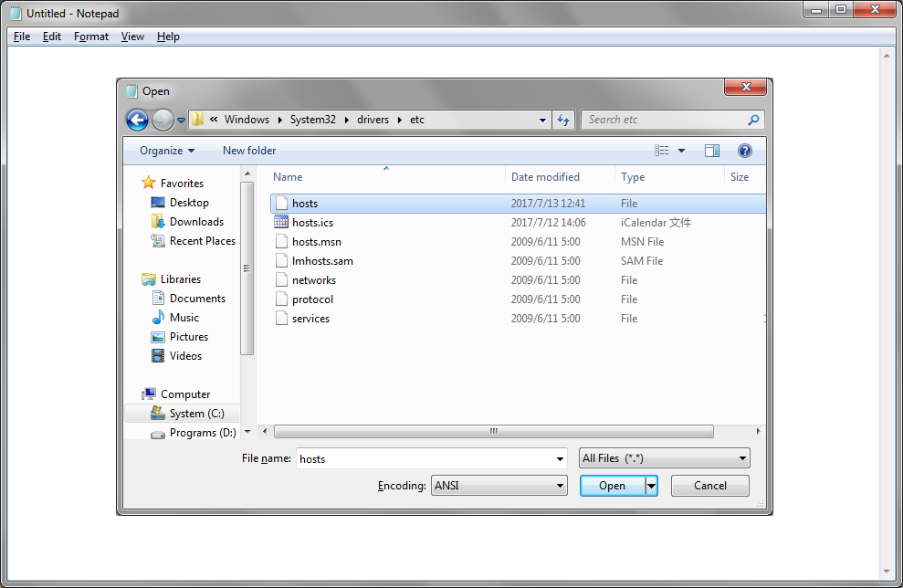Open the View menu in Notepad
The image size is (903, 588).
pos(132,37)
